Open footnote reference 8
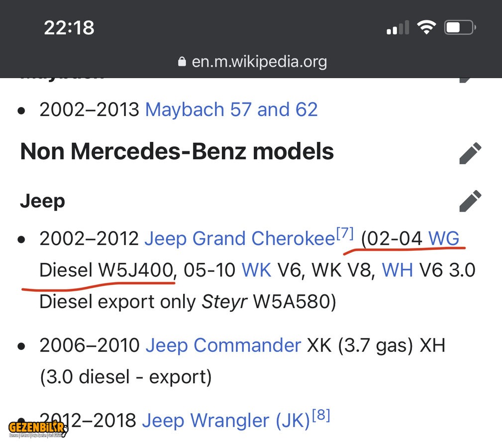This screenshot has height=448, width=502. [320, 415]
